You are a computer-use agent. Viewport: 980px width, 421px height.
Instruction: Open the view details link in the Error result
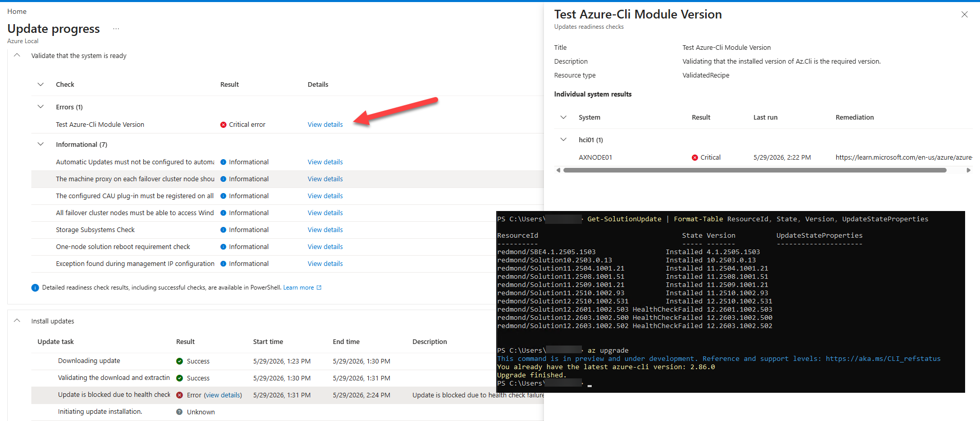(223, 395)
